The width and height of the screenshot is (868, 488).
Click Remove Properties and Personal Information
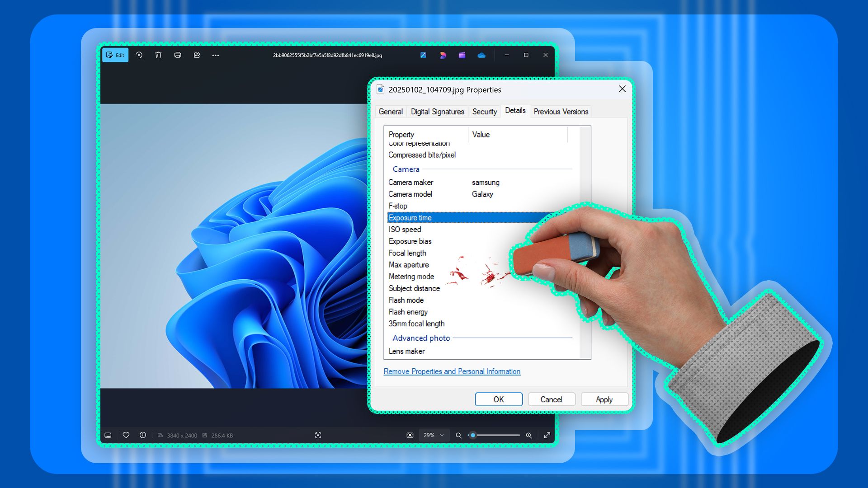(452, 371)
